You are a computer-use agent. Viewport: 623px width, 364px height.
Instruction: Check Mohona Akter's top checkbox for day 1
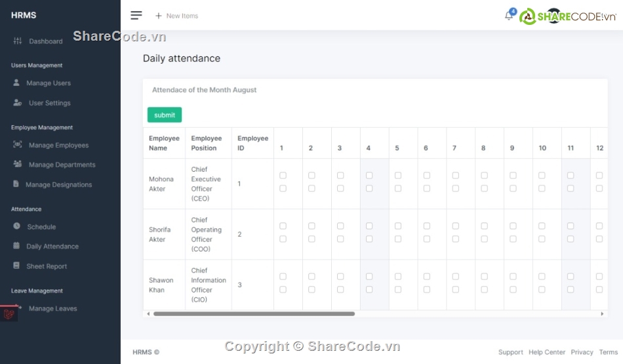[x=283, y=176]
